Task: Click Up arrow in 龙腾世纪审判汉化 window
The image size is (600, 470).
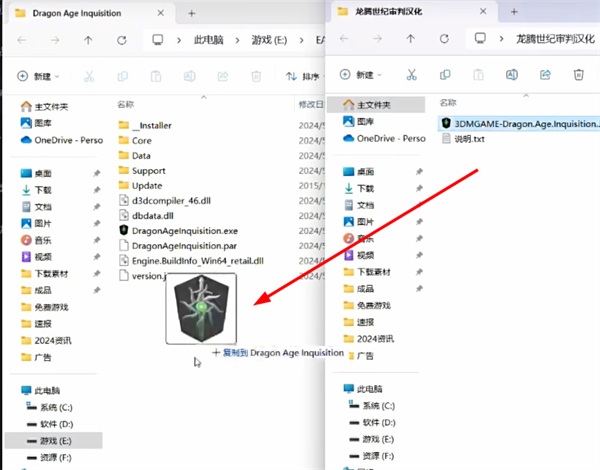Action: point(411,39)
